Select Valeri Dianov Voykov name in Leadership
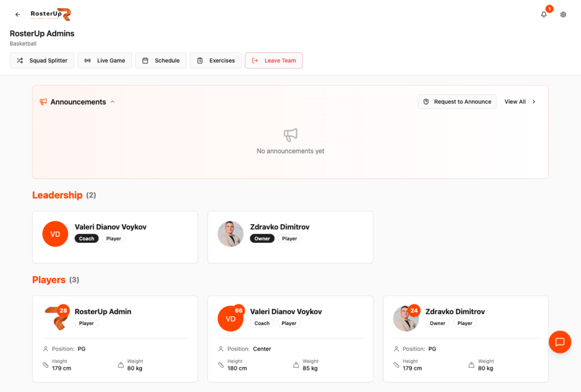This screenshot has width=581, height=392. (x=111, y=227)
